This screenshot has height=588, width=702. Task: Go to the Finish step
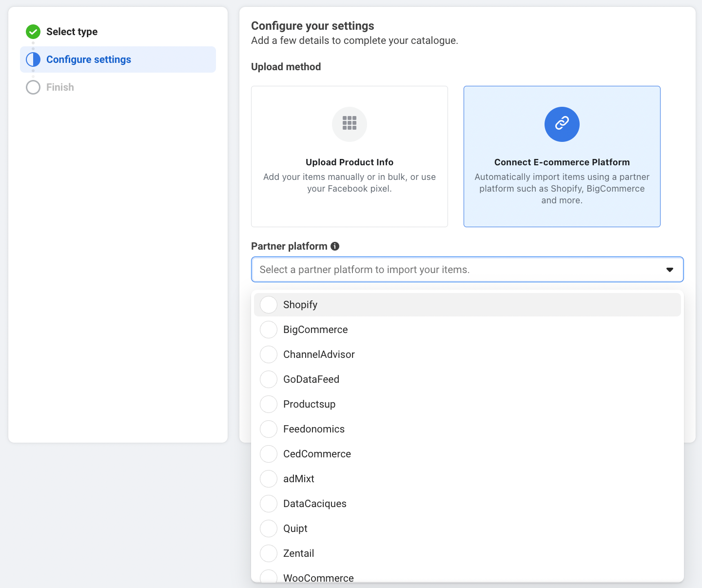click(118, 87)
